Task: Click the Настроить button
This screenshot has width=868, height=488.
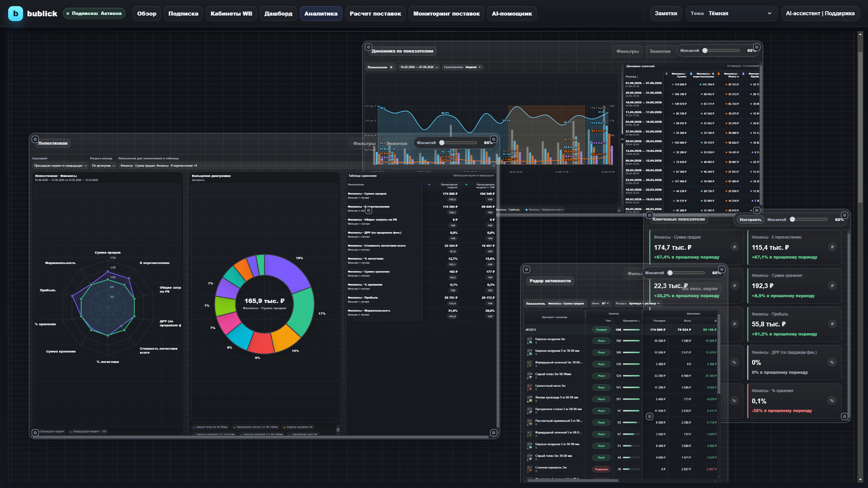Action: click(x=750, y=220)
